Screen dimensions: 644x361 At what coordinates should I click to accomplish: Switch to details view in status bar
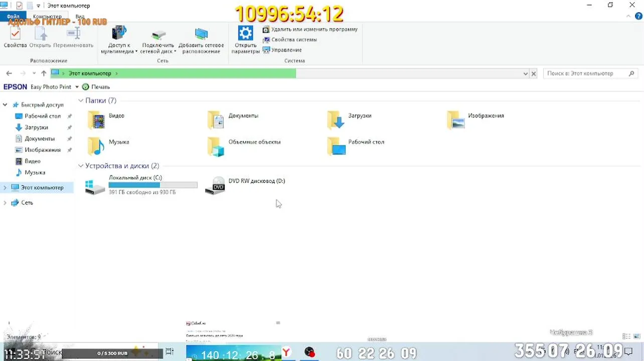coord(625,336)
